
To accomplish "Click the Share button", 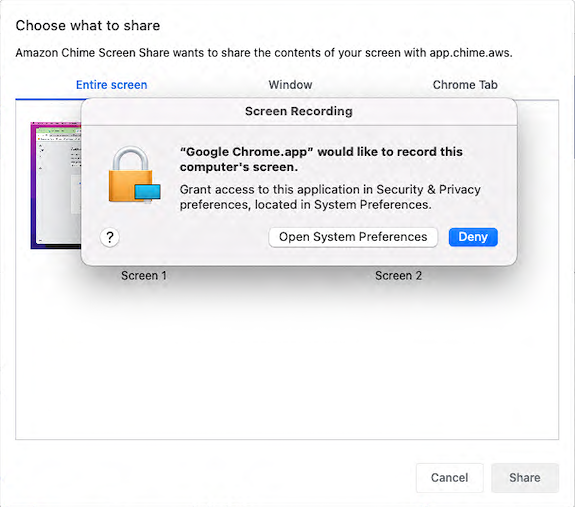I will click(525, 478).
